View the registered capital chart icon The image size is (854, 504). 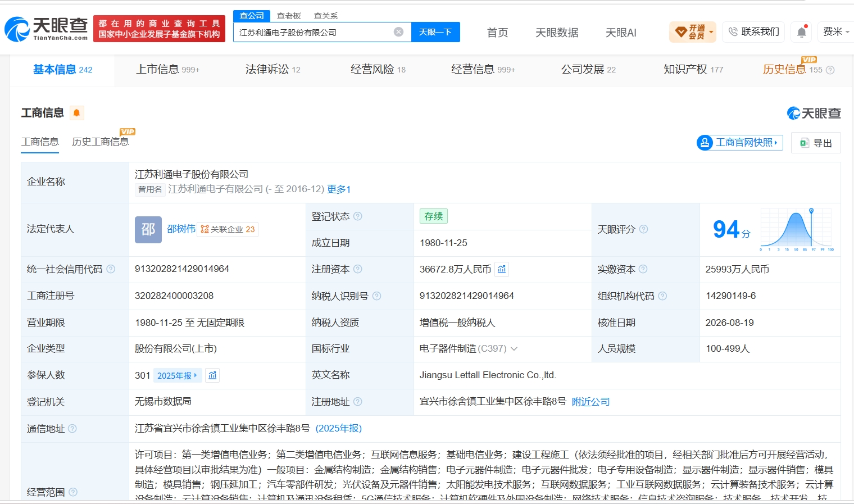coord(502,269)
